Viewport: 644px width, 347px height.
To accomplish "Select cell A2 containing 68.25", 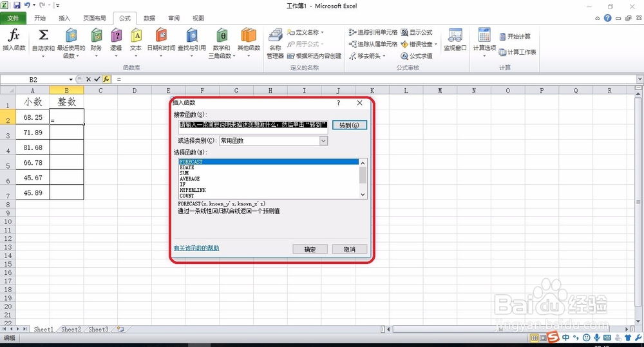I will (33, 117).
